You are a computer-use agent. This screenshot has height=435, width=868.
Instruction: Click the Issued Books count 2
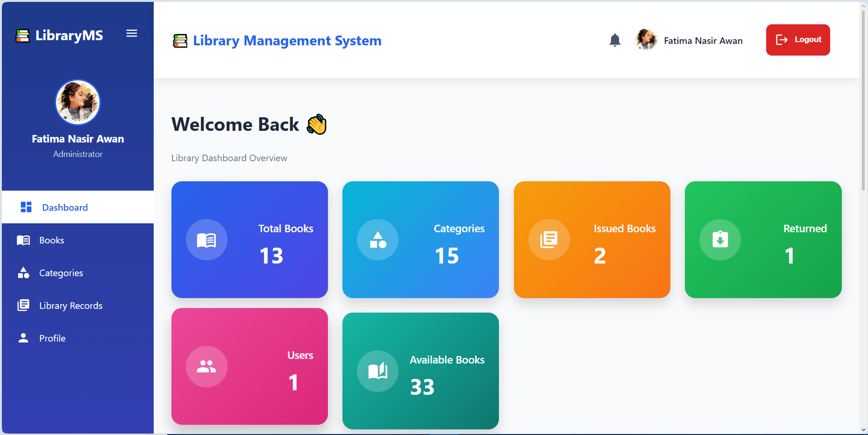600,256
